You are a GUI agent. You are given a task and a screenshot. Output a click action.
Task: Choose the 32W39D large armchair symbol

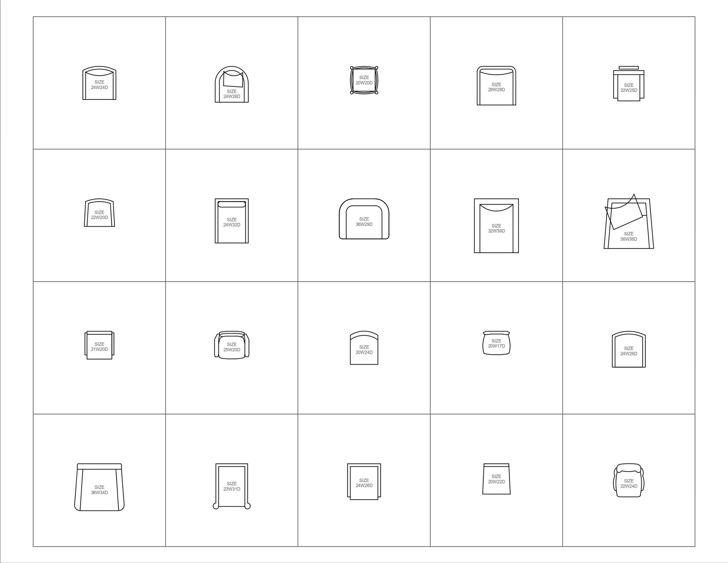[x=496, y=226]
